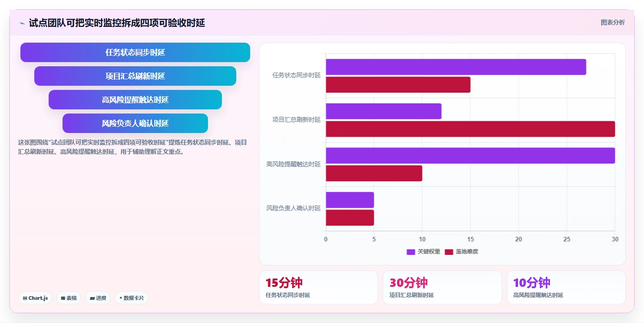Screen dimensions: 644x323
Task: Click the x-axis tick value 30
Action: click(615, 239)
